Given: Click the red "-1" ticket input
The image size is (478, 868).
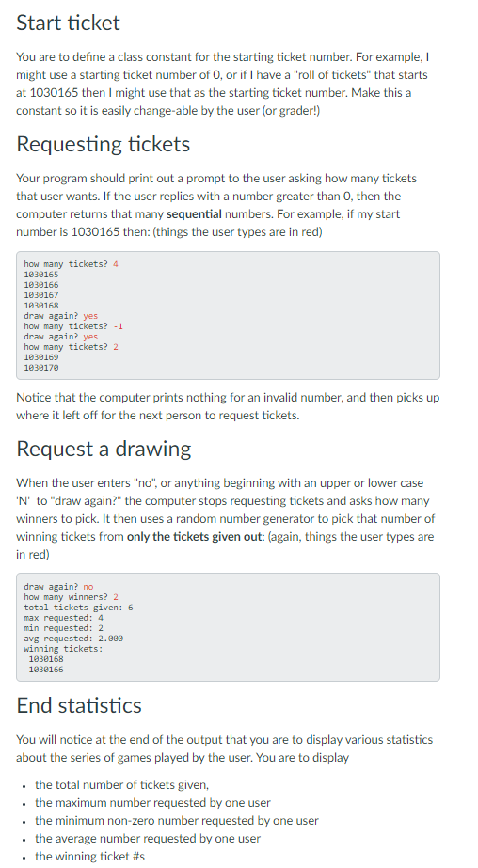Looking at the screenshot, I should click(x=118, y=326).
